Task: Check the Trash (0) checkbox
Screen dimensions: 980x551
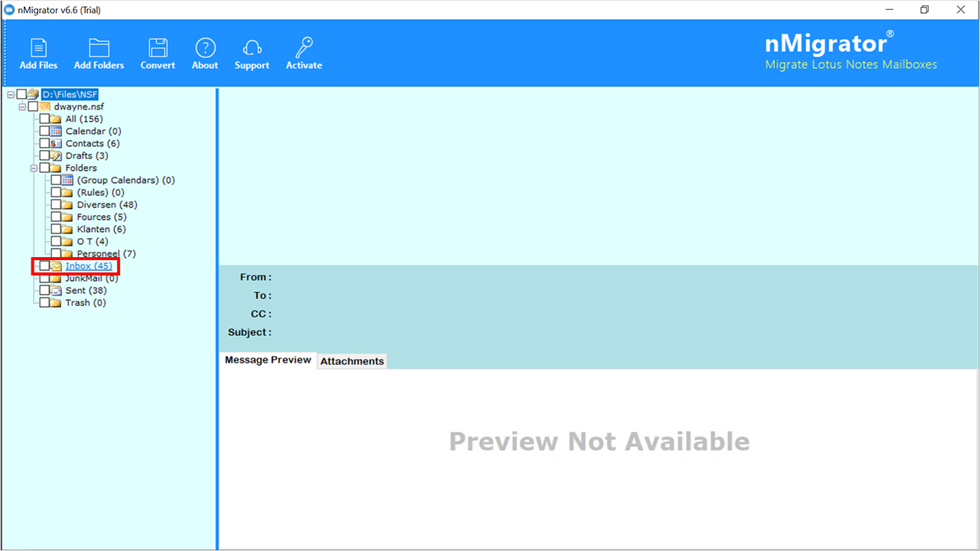Action: click(x=44, y=302)
